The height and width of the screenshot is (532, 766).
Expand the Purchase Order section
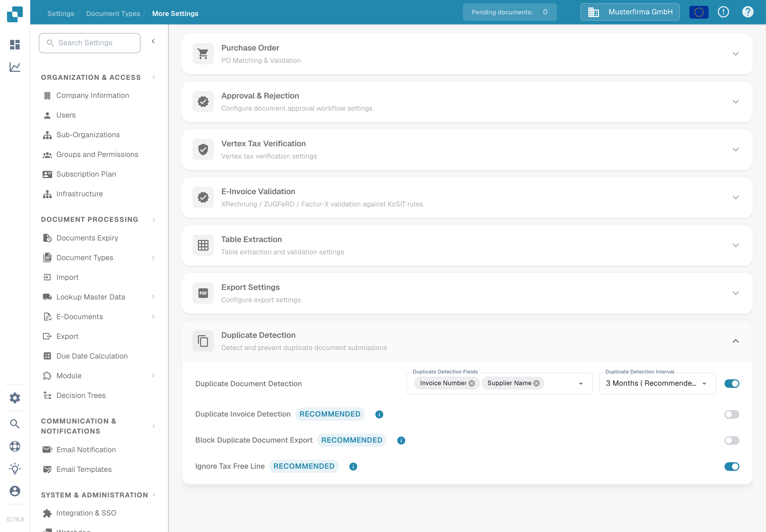click(x=735, y=54)
